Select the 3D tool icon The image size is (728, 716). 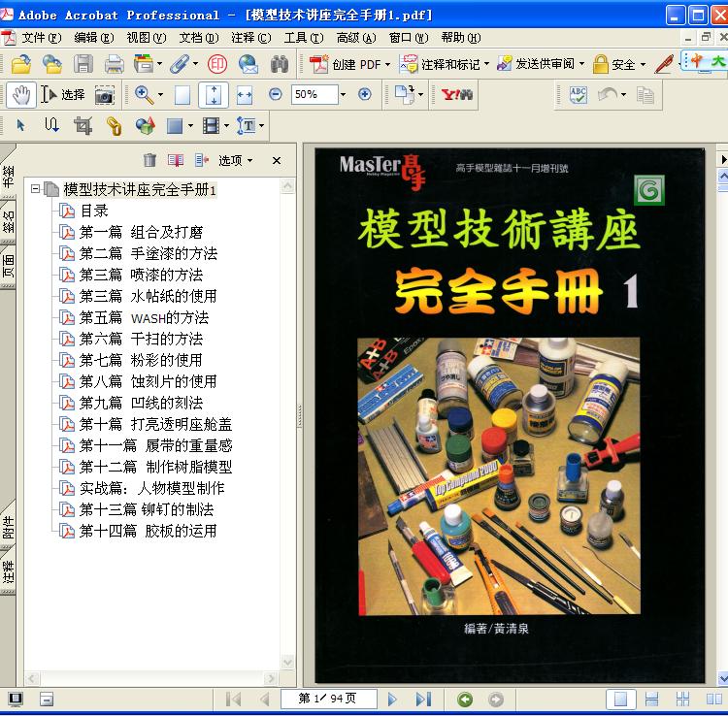tap(146, 126)
